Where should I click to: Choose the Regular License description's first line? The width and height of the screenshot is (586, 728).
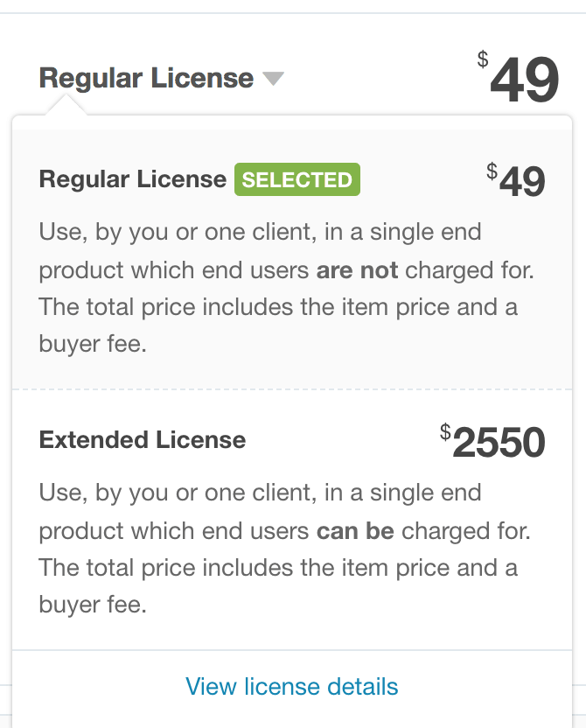tap(260, 233)
